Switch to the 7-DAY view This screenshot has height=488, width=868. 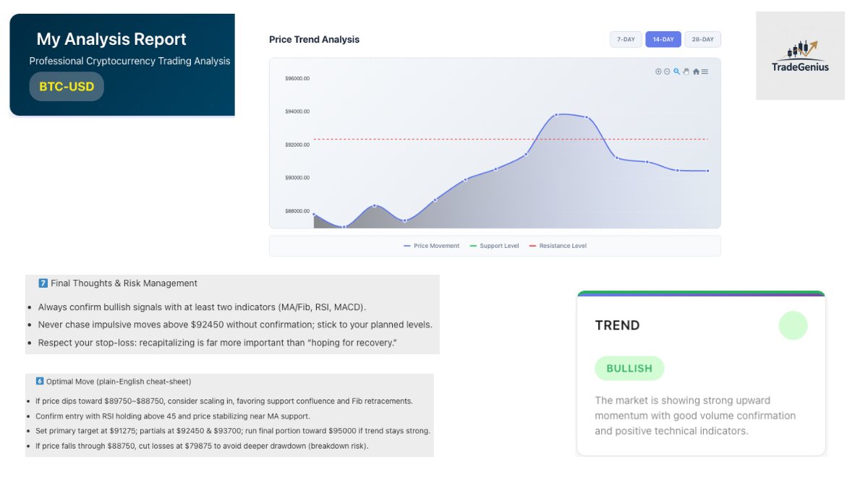point(625,39)
